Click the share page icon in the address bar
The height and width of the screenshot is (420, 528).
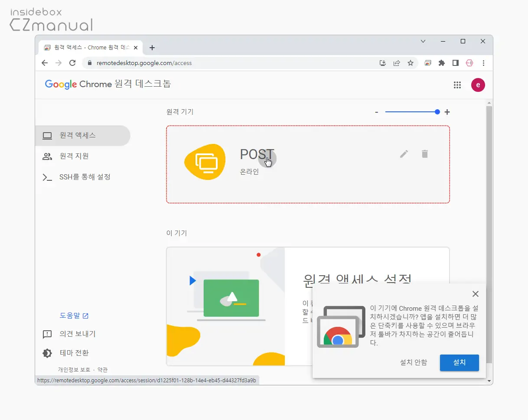point(397,63)
